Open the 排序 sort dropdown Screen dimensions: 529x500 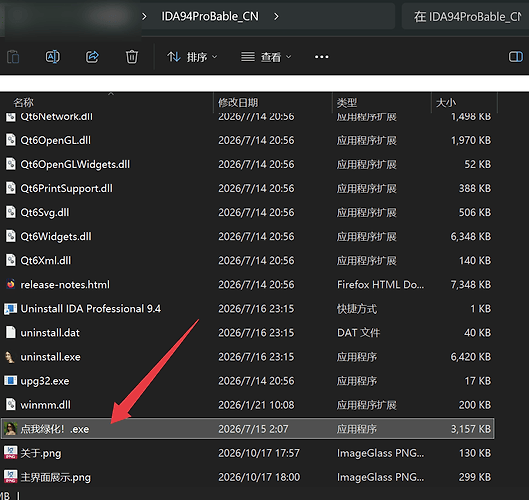coord(192,57)
